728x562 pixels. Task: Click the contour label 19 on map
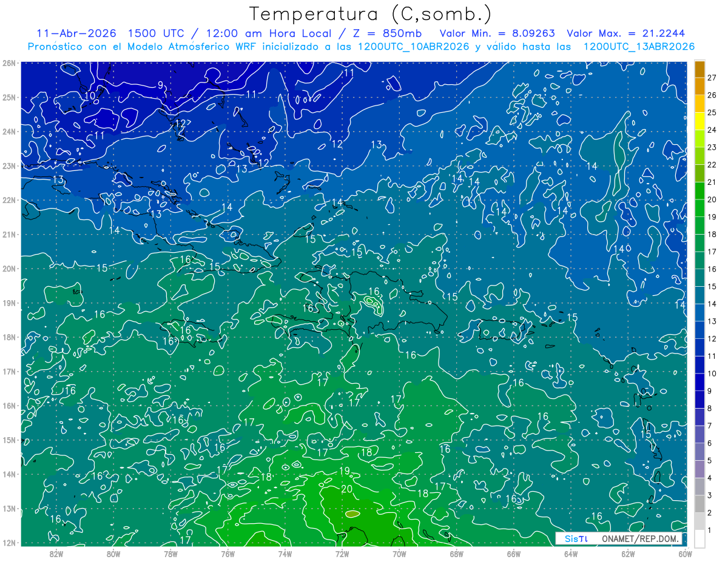pyautogui.click(x=344, y=471)
